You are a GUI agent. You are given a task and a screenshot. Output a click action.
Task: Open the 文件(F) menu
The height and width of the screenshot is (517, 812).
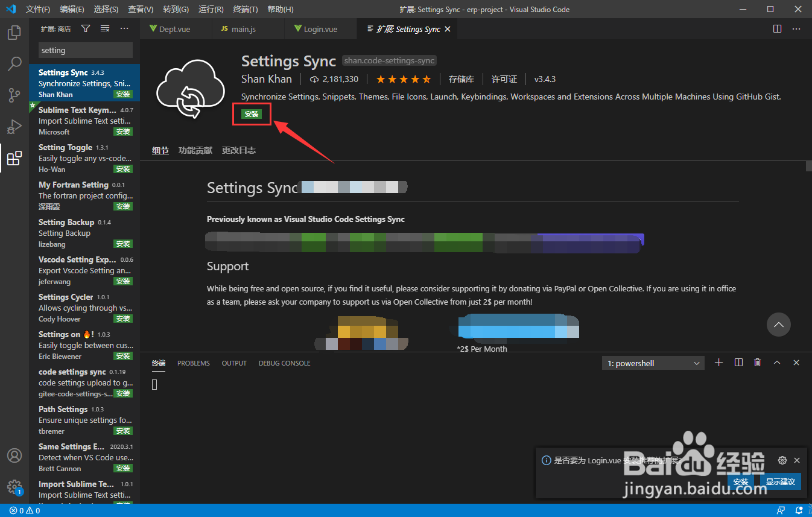38,9
